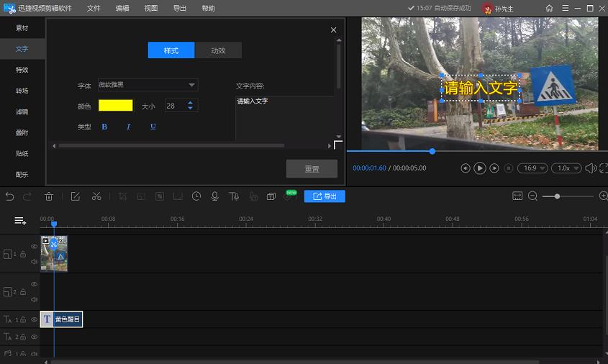Open the 转场 sidebar section
This screenshot has width=608, height=364.
pyautogui.click(x=22, y=91)
